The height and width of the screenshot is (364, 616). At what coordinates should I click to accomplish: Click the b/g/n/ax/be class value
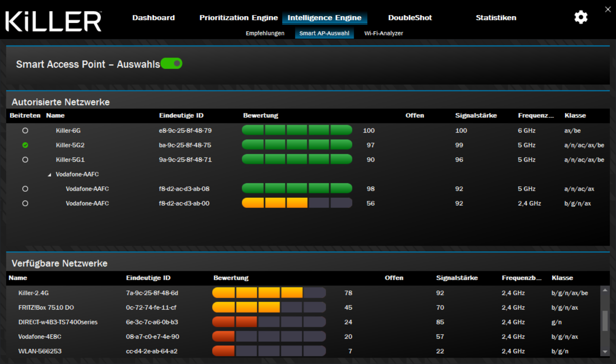(570, 293)
